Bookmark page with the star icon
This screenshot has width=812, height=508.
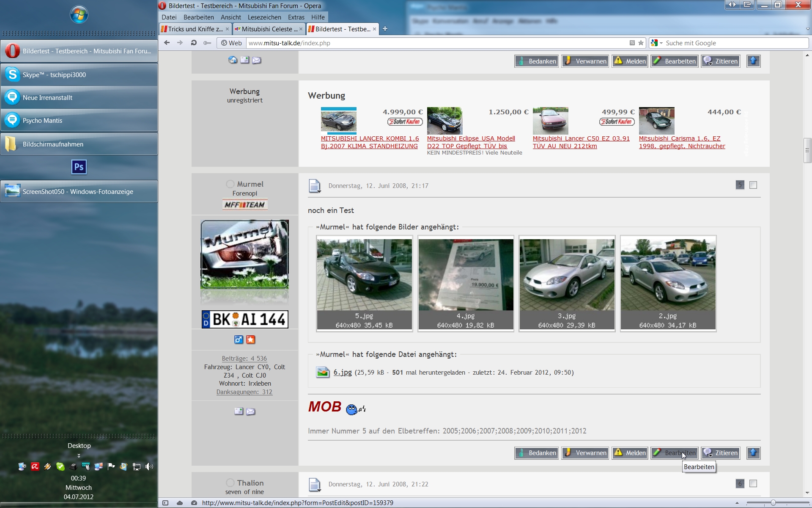pos(641,43)
